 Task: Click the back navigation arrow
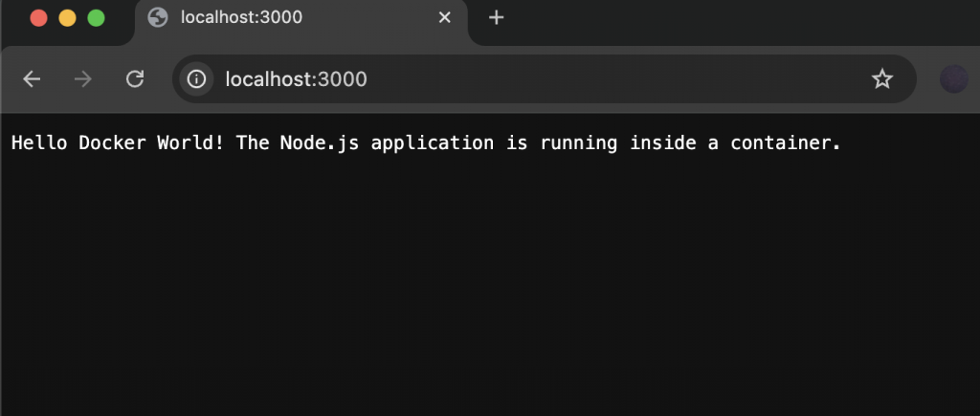(33, 79)
